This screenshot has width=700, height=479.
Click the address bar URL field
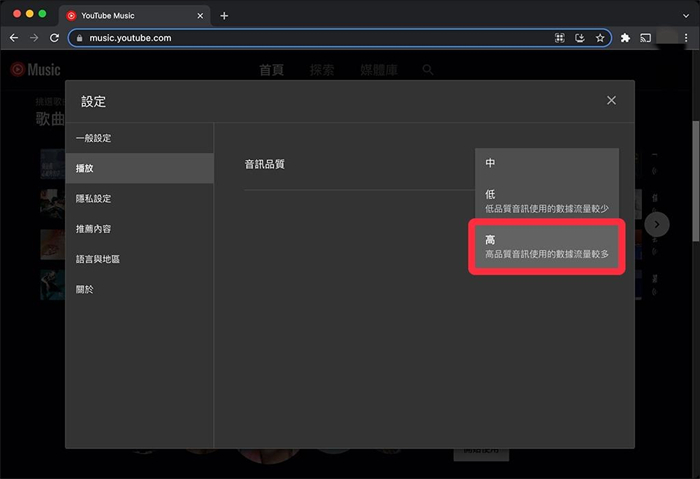[x=300, y=38]
